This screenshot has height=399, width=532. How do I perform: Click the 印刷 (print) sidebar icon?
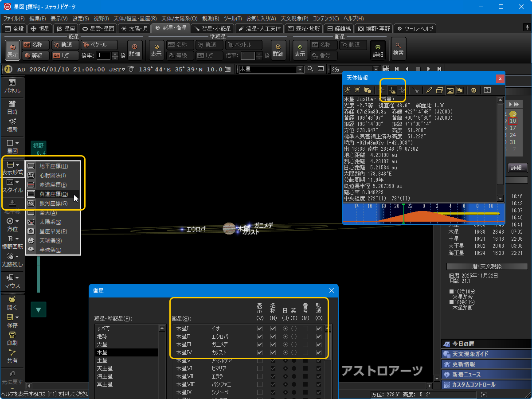coord(12,338)
